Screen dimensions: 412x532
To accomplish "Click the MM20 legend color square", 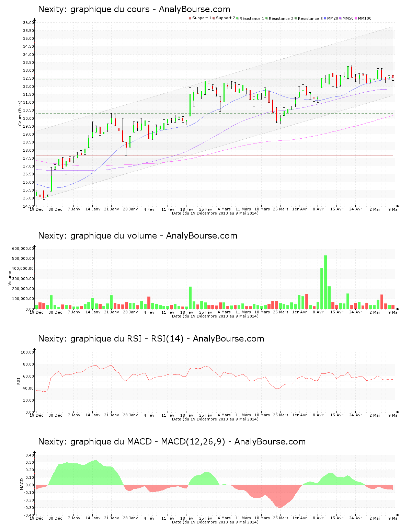I will [x=325, y=18].
